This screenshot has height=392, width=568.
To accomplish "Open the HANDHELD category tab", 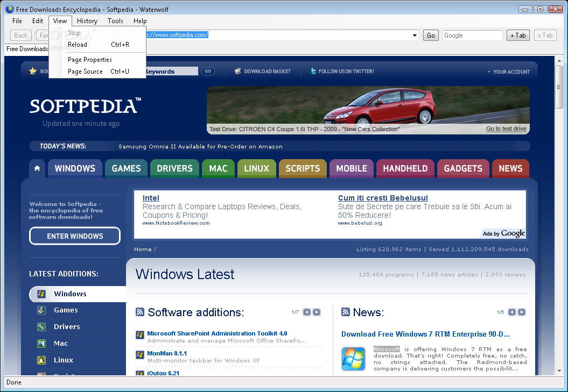I will click(405, 168).
